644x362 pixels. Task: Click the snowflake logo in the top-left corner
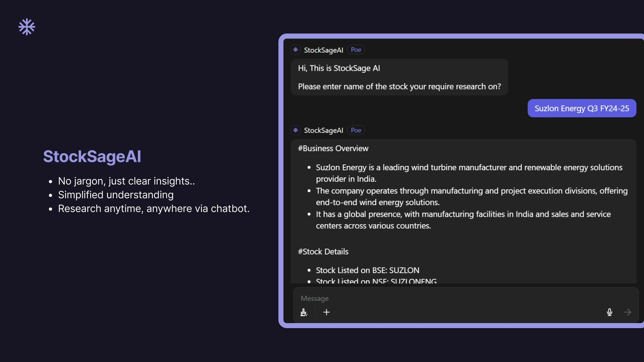pyautogui.click(x=27, y=27)
